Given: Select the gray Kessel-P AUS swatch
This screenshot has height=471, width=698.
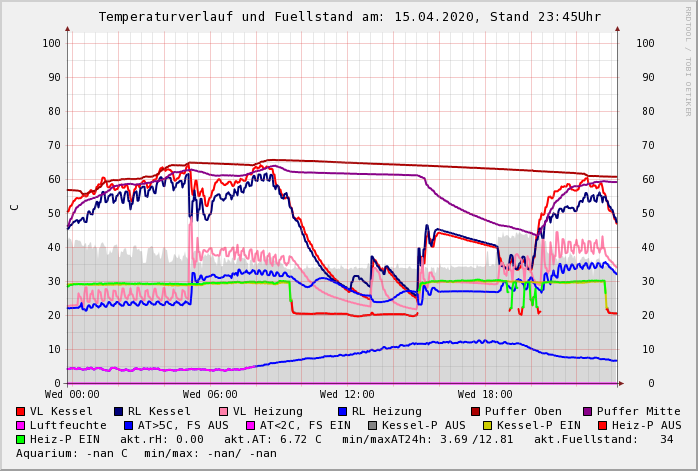Looking at the screenshot, I should pyautogui.click(x=370, y=425).
